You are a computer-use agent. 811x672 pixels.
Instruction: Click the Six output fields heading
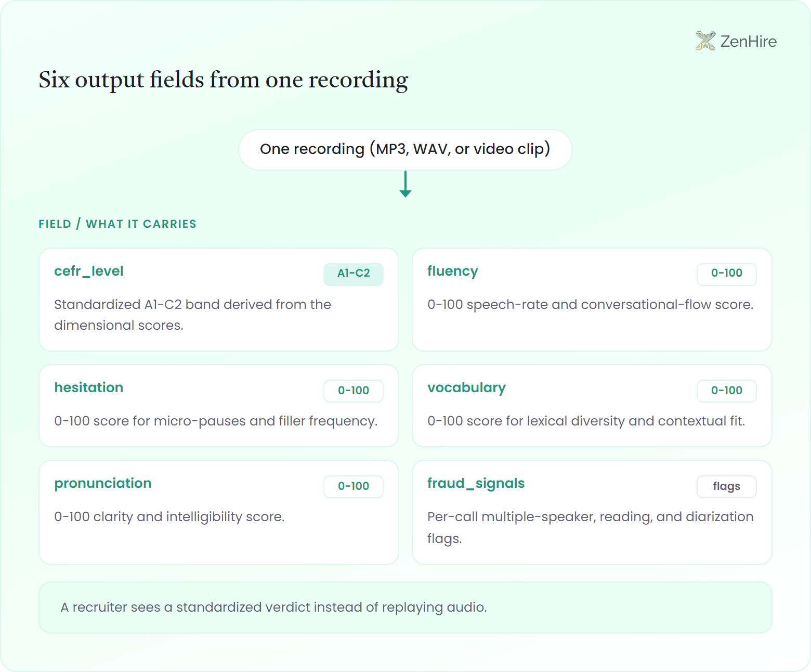coord(224,80)
